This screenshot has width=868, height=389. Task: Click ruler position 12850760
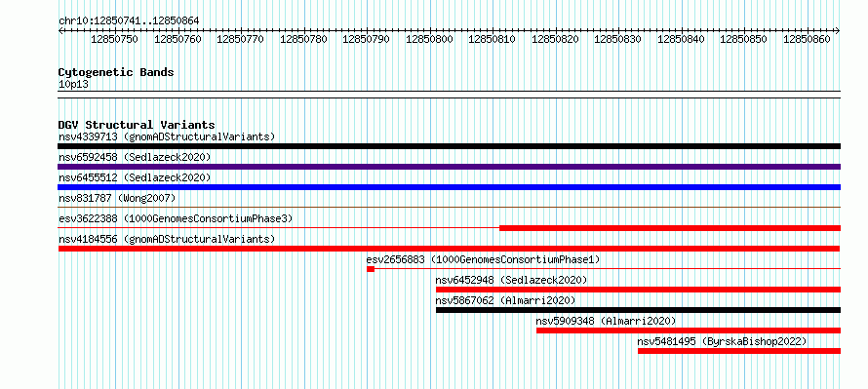[178, 39]
